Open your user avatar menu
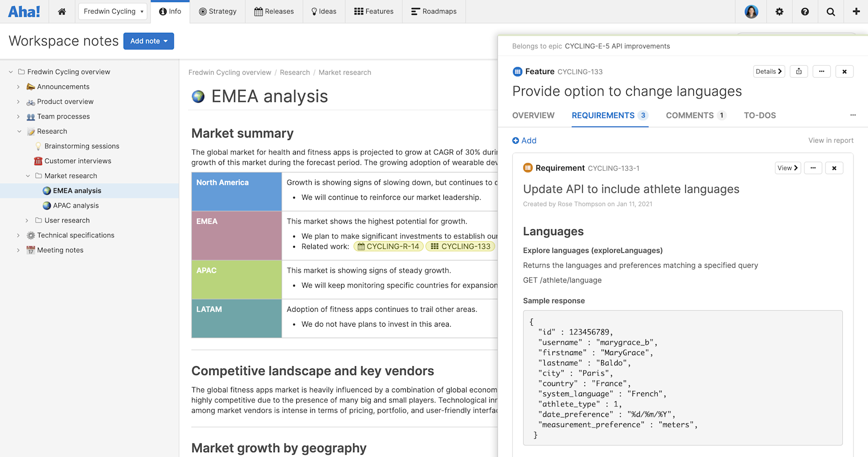The image size is (868, 457). click(751, 11)
